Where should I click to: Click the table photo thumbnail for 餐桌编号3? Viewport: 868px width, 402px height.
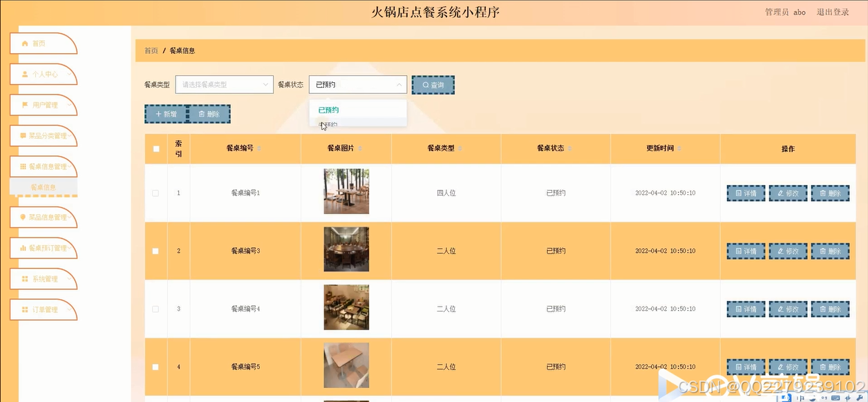point(346,249)
